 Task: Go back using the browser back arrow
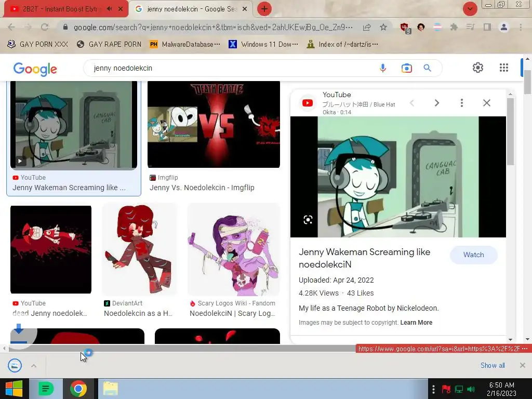(x=11, y=27)
